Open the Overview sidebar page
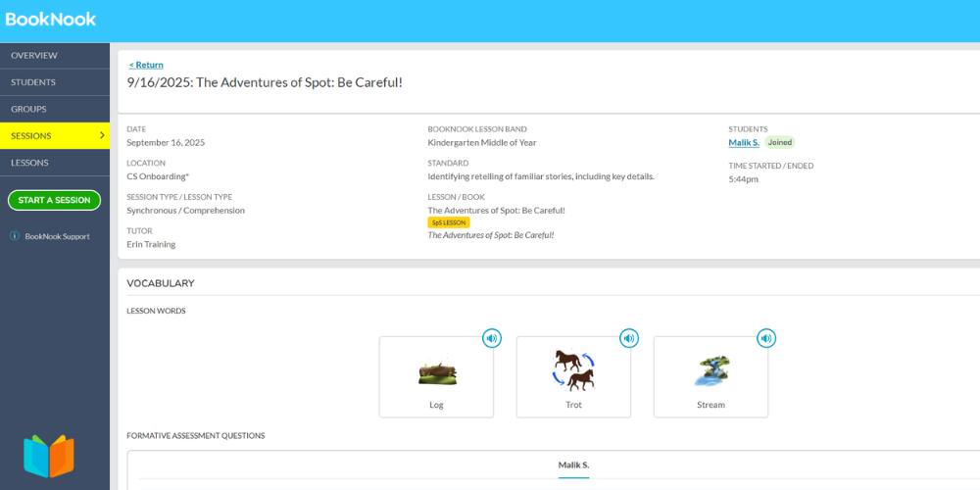 click(34, 56)
